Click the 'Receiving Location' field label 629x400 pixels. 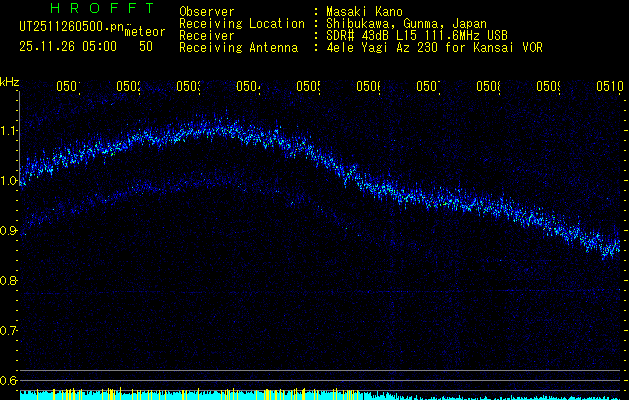pos(241,23)
